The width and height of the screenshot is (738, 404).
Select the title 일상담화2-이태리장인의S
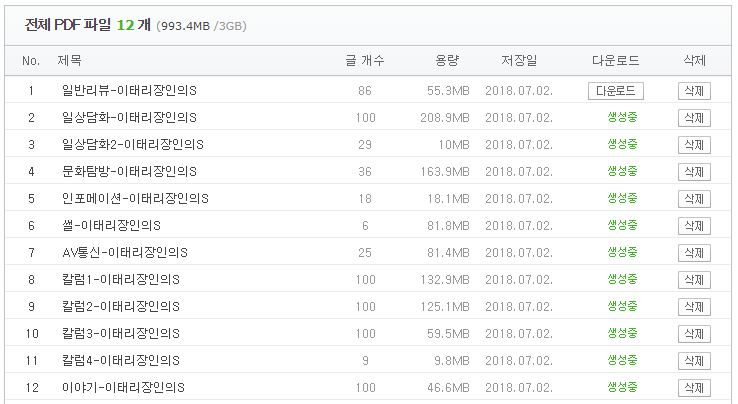[x=133, y=145]
